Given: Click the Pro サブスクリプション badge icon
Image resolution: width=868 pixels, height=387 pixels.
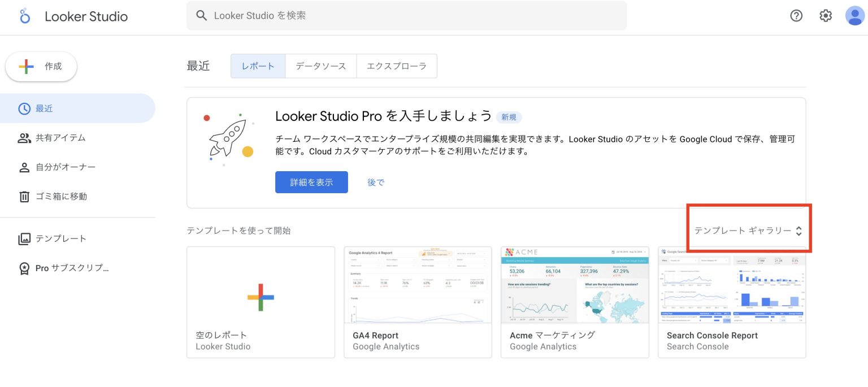Looking at the screenshot, I should (x=25, y=268).
